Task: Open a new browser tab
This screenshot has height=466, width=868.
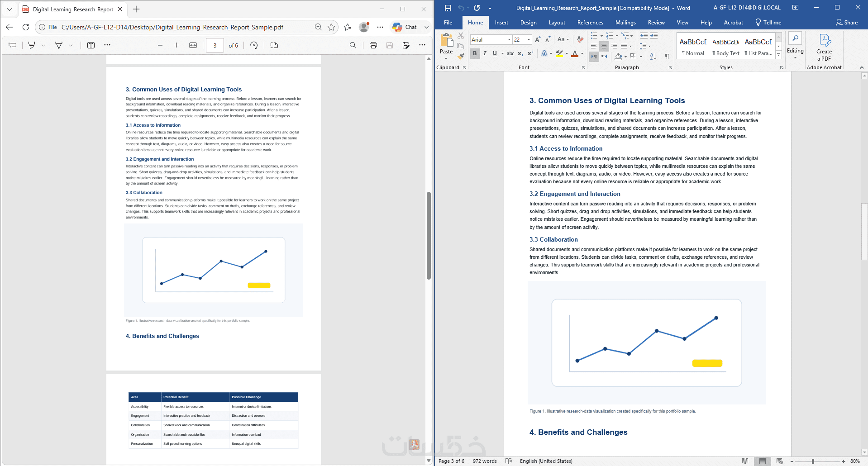Action: (136, 9)
